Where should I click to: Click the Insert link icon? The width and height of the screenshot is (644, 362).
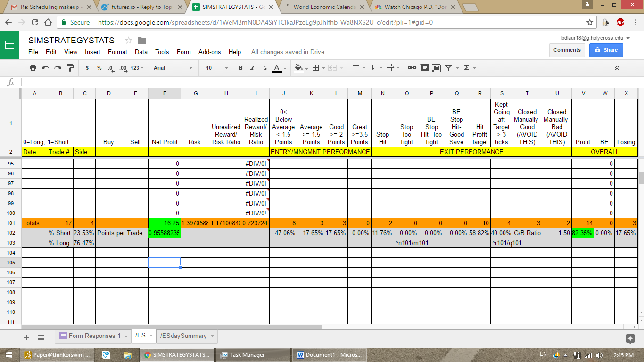412,68
